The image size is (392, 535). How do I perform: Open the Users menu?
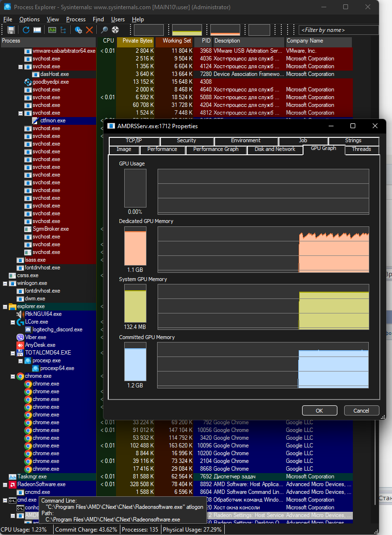point(118,19)
